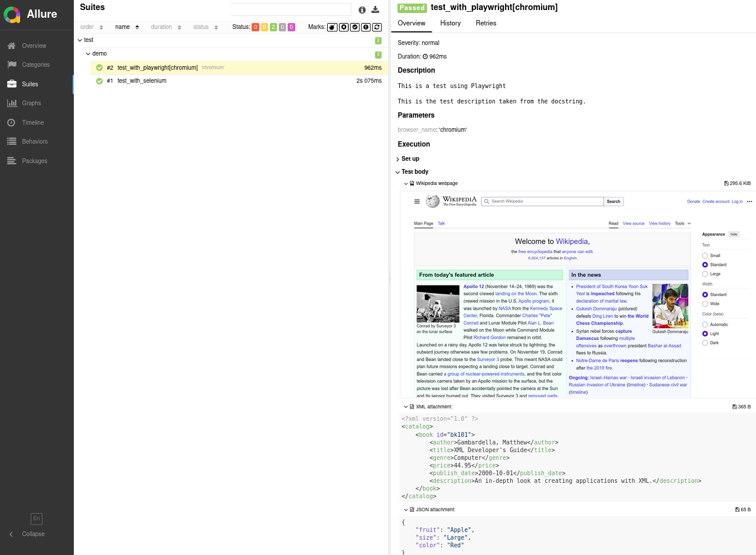Screen dimensions: 756x555
Task: Collapse the Wikipedia webpage attachment
Action: [x=406, y=183]
